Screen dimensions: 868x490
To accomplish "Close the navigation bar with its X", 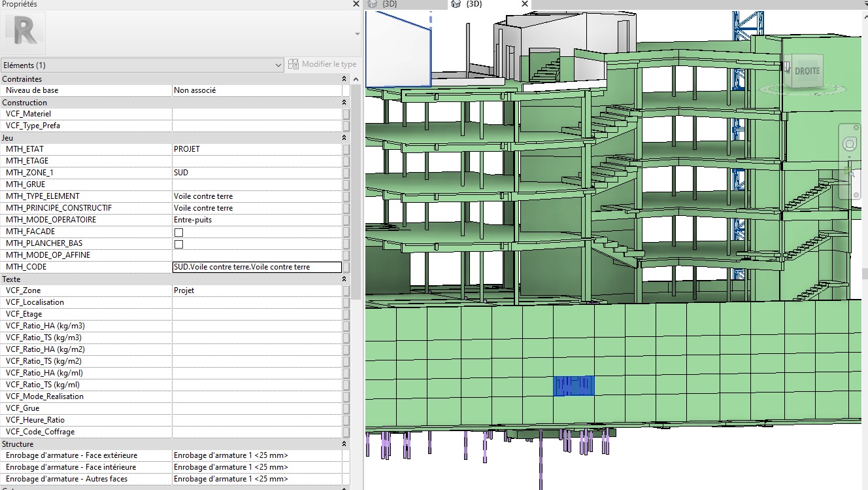I will click(x=856, y=128).
